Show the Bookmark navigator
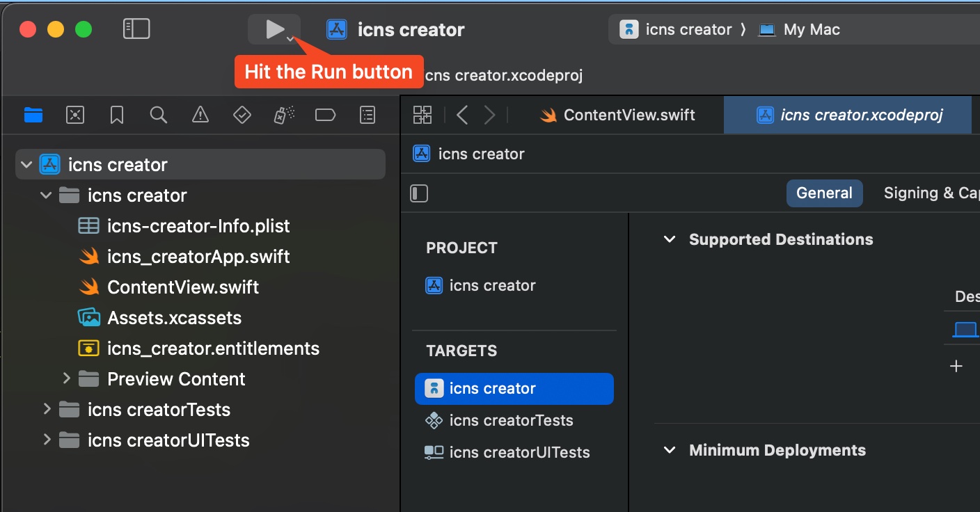The height and width of the screenshot is (512, 980). click(116, 115)
